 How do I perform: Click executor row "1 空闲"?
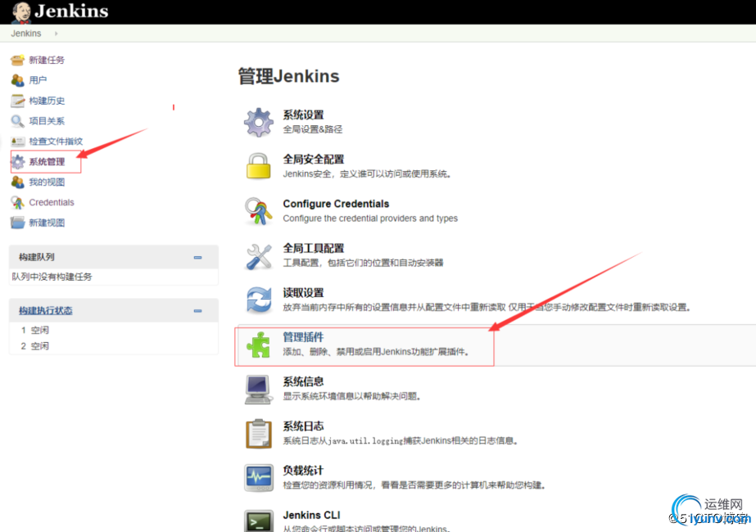pos(34,331)
